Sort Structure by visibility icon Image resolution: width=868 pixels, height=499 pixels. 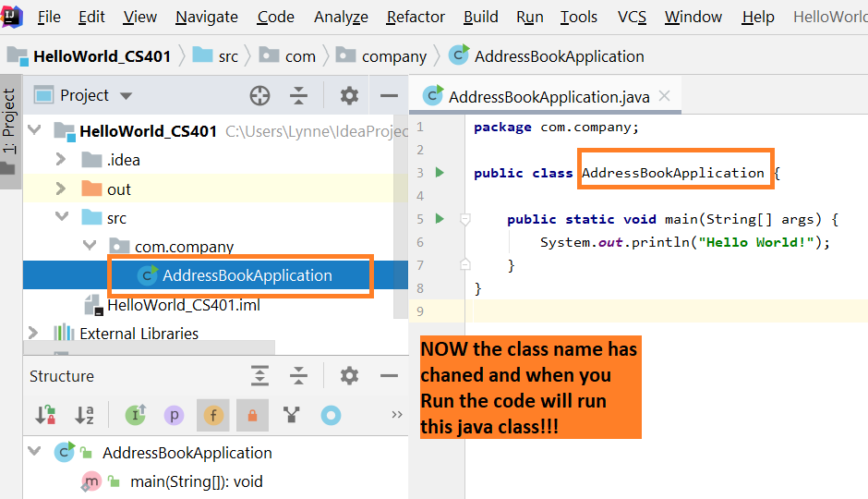[45, 416]
